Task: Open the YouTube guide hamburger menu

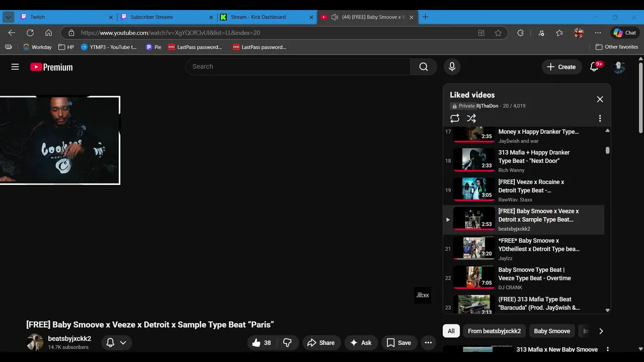Action: click(x=15, y=67)
